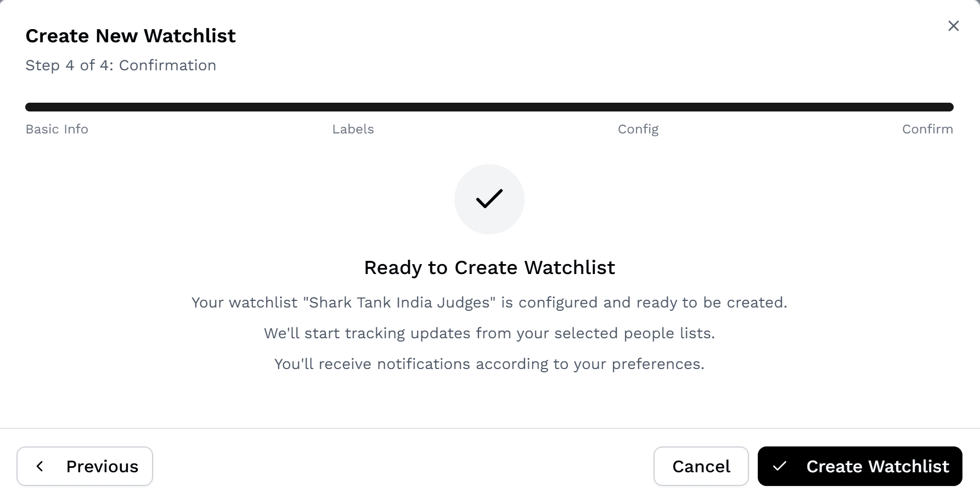
Task: Select the Basic Info step label
Action: click(x=57, y=129)
